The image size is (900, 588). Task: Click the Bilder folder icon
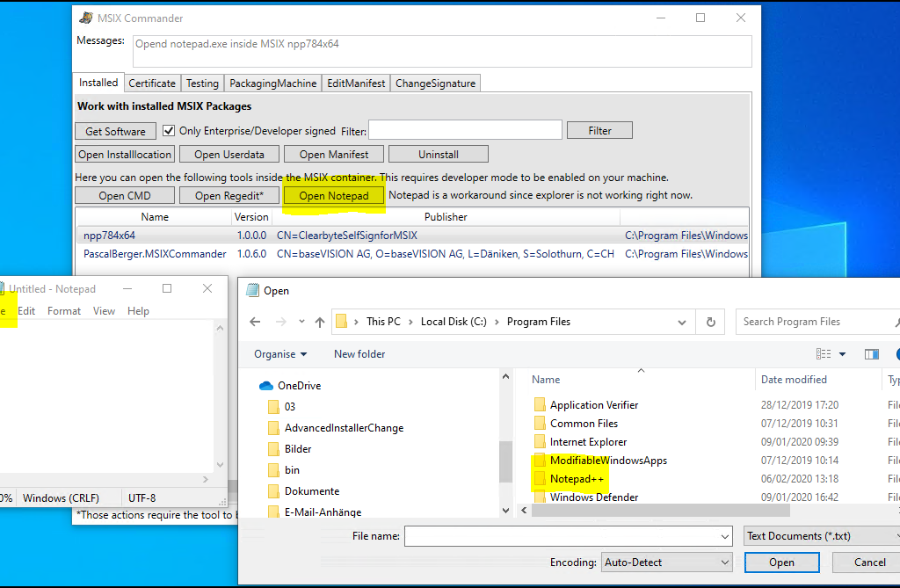[274, 449]
